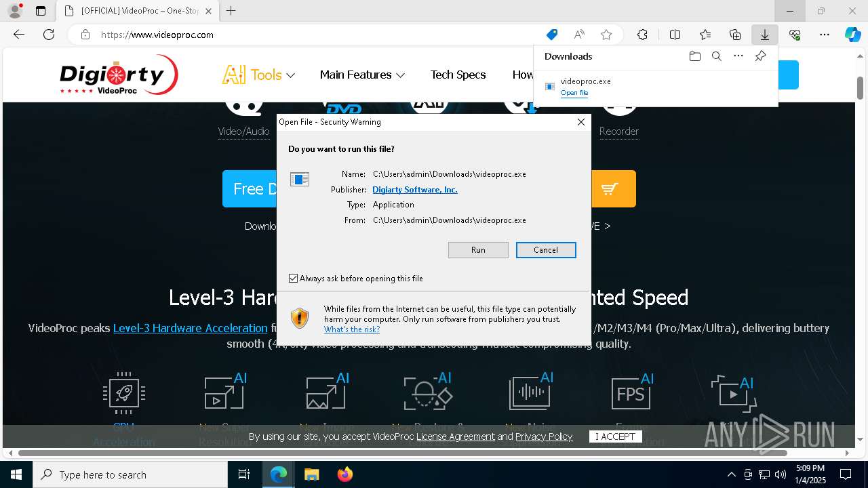Screen dimensions: 868x488
Task: Open downloads folder in Downloads panel
Action: point(694,56)
